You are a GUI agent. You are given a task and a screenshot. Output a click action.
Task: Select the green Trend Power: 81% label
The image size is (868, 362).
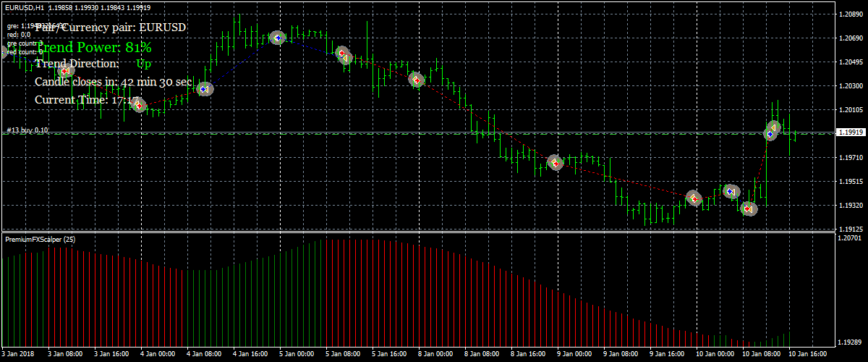(x=93, y=48)
